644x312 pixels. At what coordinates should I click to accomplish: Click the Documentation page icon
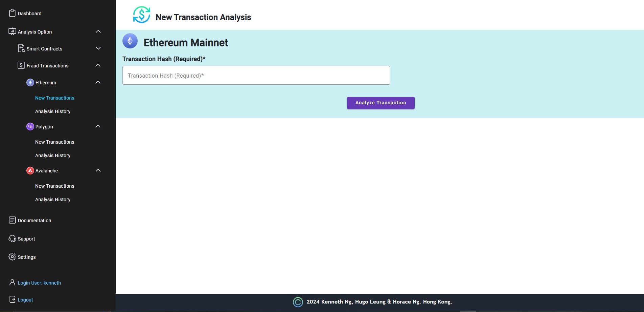pos(12,220)
